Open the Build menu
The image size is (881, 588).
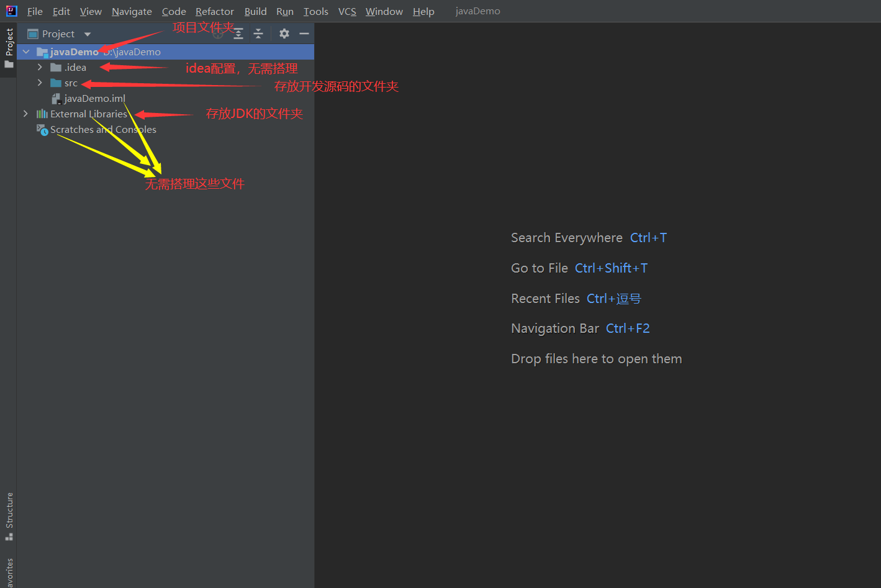point(255,11)
